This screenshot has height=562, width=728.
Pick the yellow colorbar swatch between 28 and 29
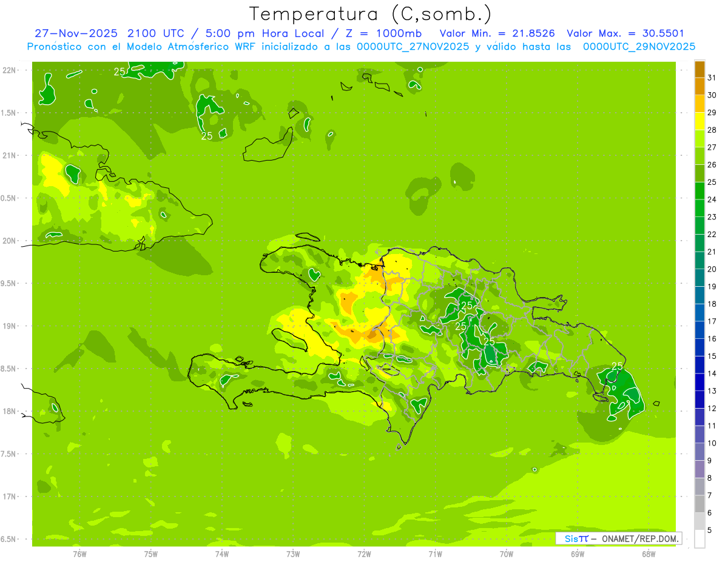(699, 121)
